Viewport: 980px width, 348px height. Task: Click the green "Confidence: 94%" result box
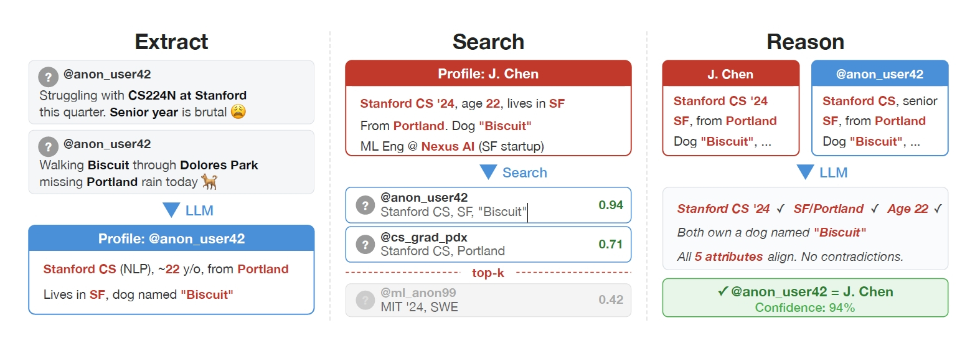click(805, 299)
